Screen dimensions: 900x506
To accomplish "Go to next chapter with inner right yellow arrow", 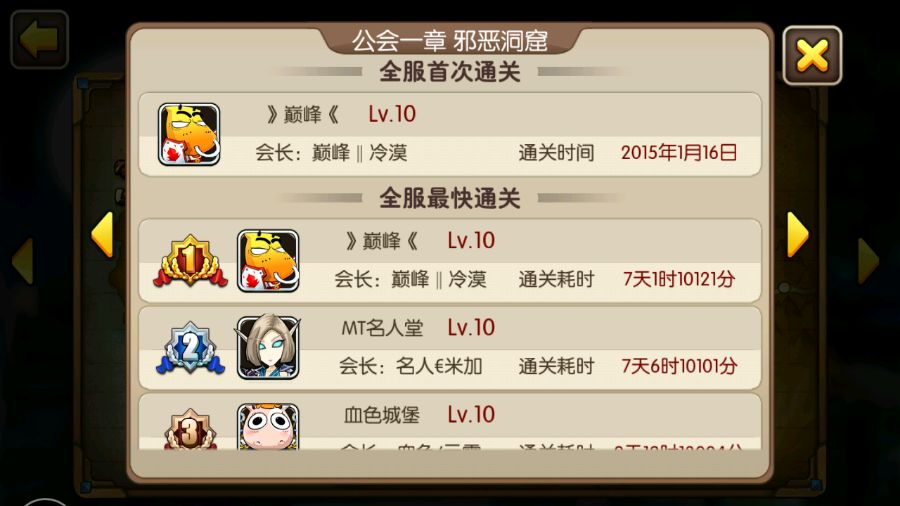I will 798,235.
